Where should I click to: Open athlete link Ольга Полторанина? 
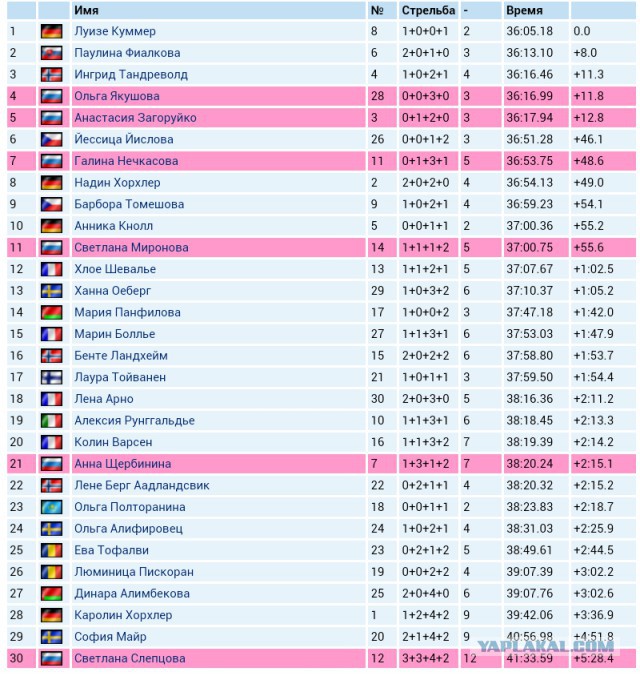pos(130,507)
